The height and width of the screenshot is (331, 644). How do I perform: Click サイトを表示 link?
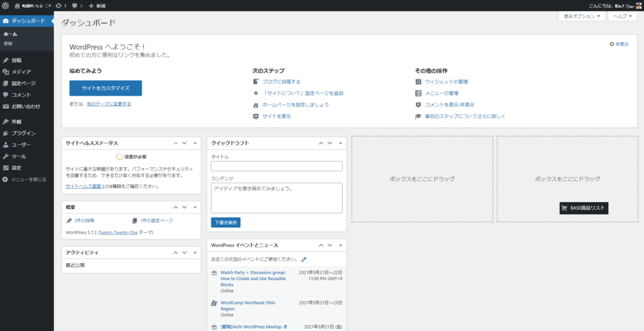[x=277, y=116]
